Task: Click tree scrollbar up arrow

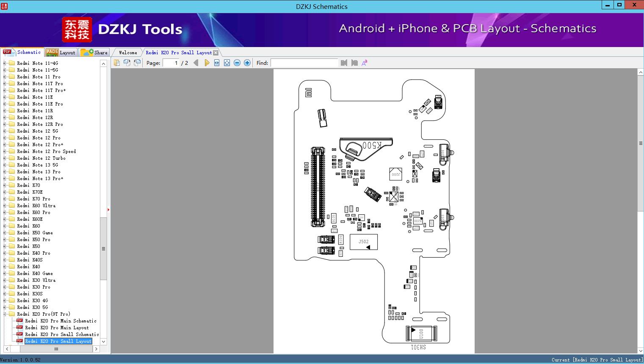Action: 103,64
